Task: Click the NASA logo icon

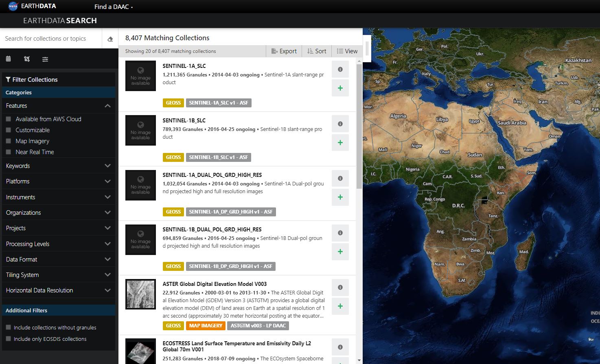Action: click(x=13, y=6)
